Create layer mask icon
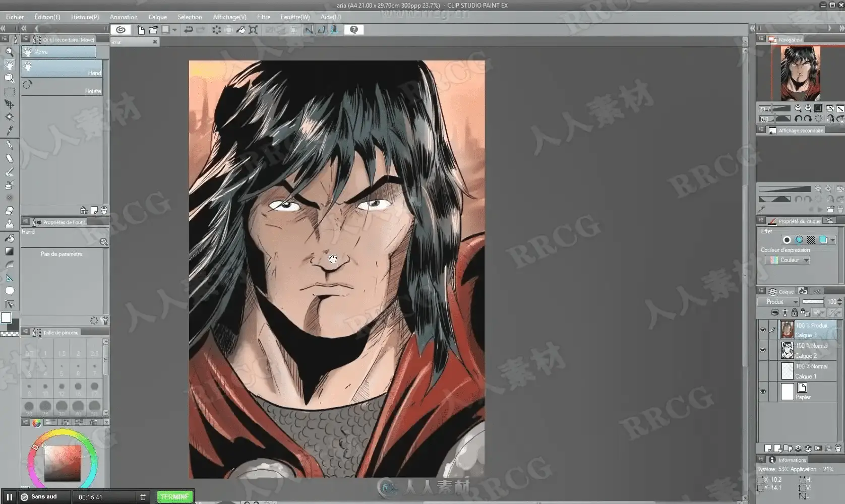The image size is (845, 504). point(818,448)
